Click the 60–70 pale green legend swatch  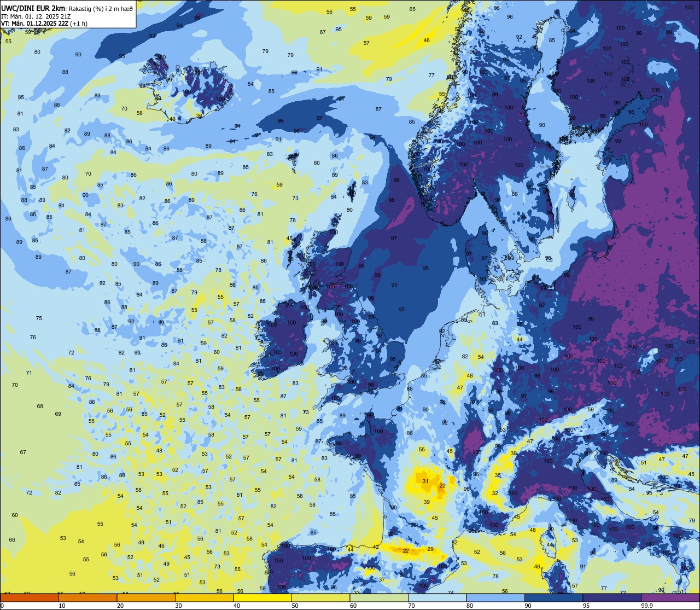point(379,598)
